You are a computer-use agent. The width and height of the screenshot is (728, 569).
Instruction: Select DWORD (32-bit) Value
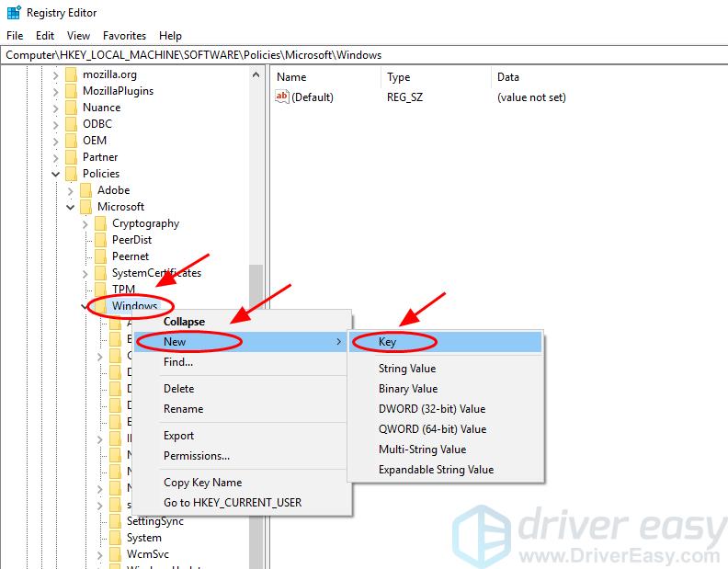pos(446,409)
